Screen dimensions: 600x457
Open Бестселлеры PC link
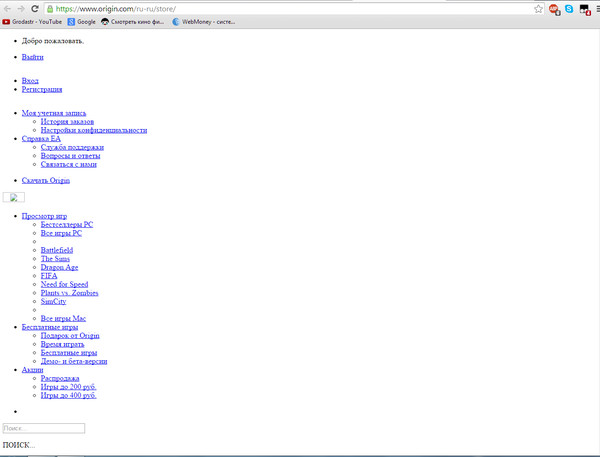67,225
